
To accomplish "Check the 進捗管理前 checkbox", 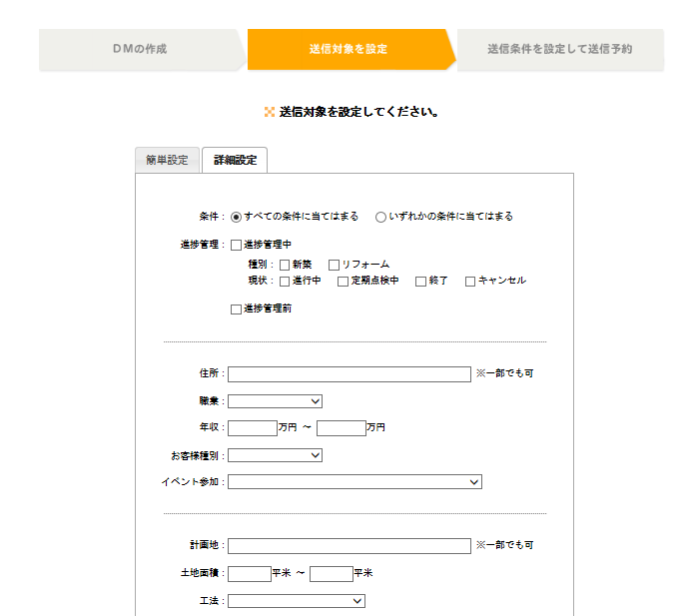I will 236,309.
